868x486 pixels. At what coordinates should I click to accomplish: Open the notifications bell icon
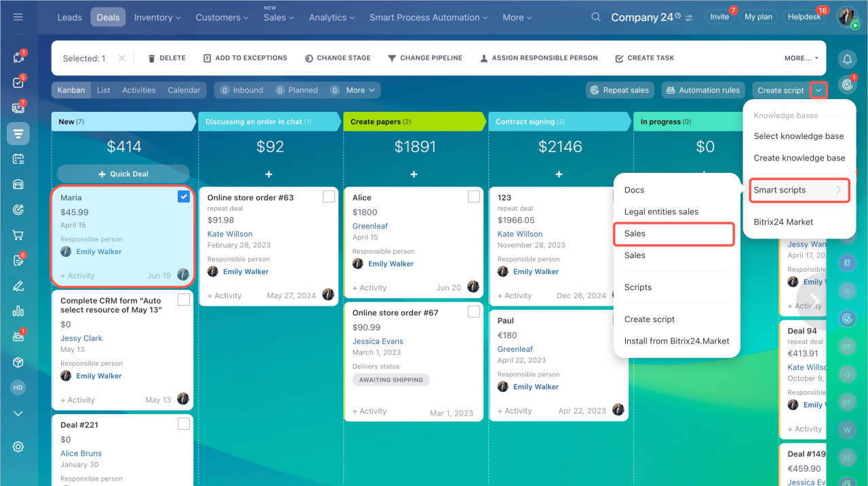847,60
